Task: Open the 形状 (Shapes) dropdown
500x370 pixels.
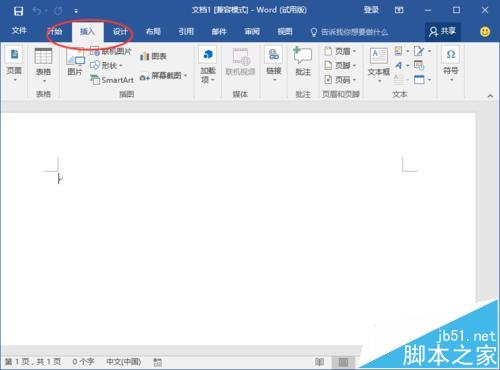Action: [107, 65]
